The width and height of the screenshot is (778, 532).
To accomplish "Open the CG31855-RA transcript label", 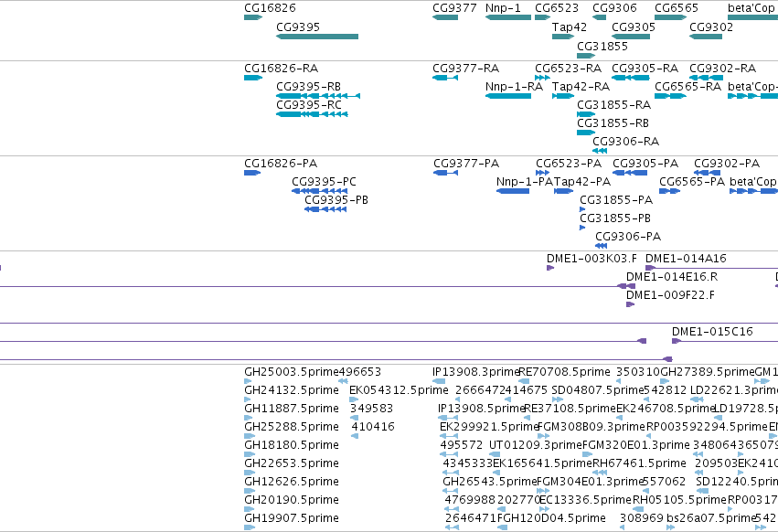I will [613, 105].
